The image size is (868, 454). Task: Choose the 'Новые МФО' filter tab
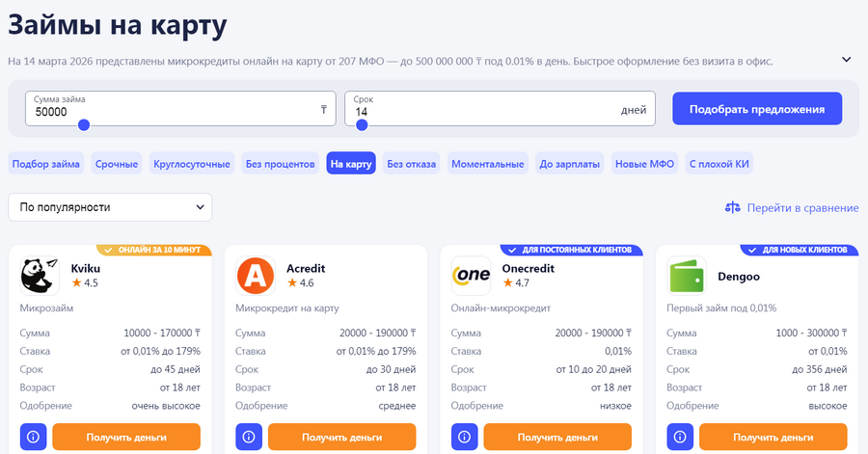644,164
